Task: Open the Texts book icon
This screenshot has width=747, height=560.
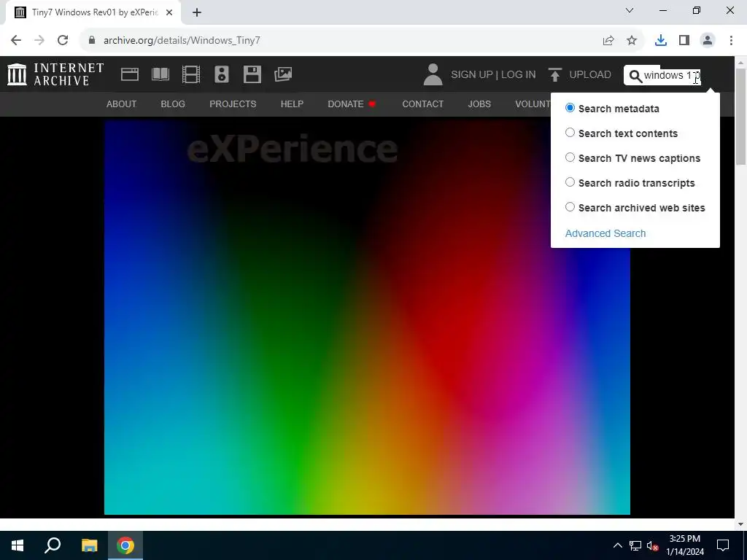Action: click(x=160, y=74)
